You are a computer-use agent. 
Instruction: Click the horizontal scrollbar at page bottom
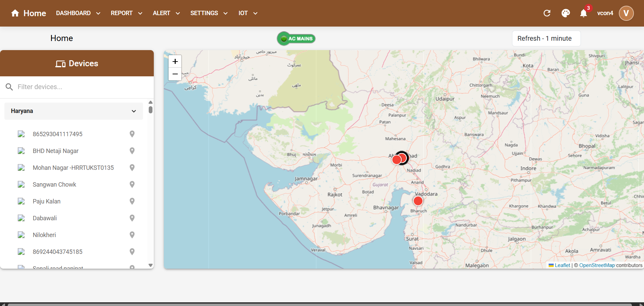pos(319,304)
